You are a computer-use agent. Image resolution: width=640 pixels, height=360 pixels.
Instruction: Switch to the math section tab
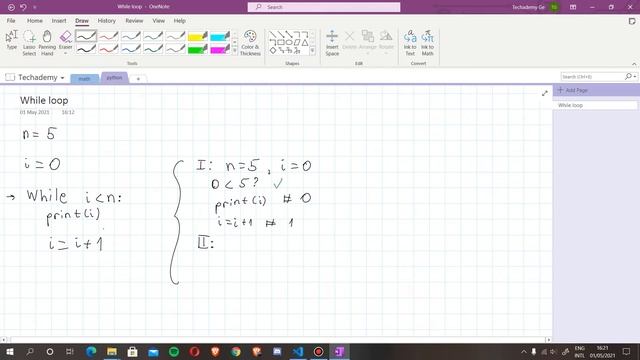point(84,78)
